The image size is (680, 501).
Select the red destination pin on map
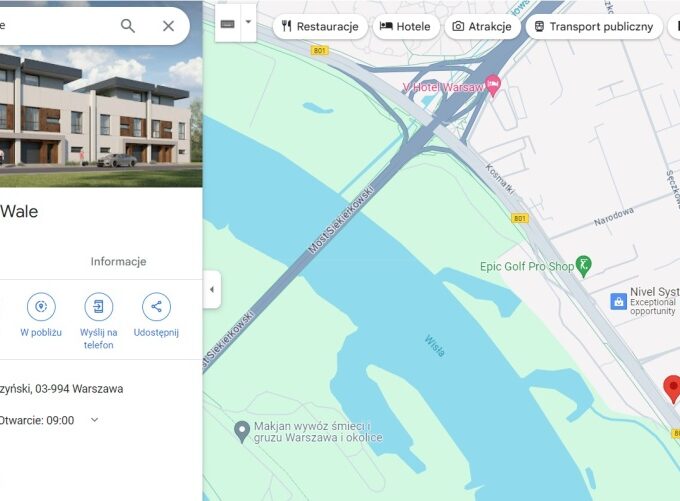pos(672,389)
